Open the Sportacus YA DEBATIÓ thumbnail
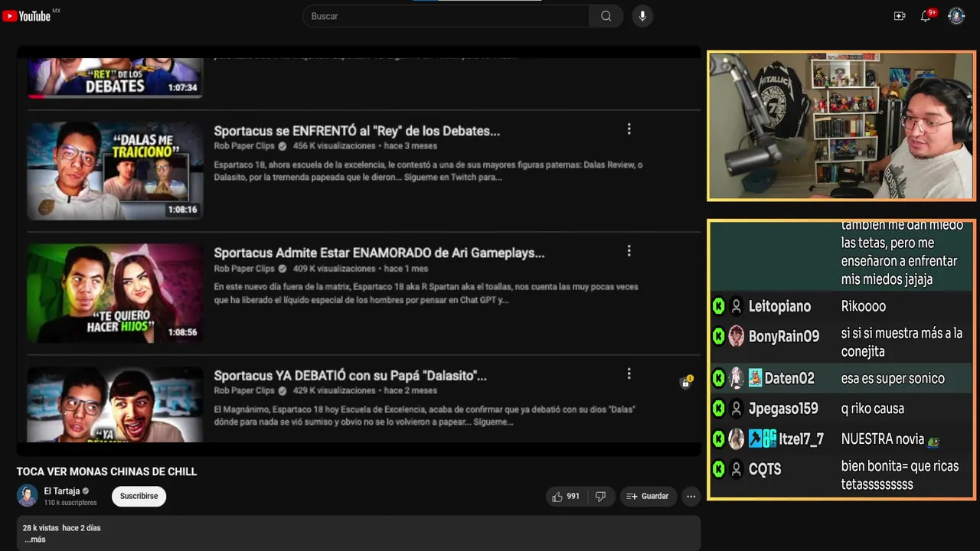Screen dimensions: 980x551 [x=116, y=404]
